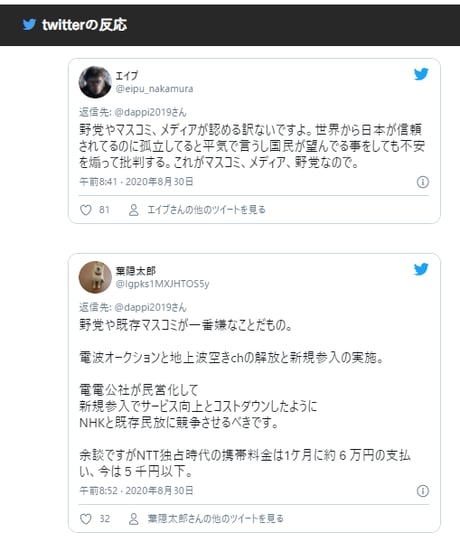View エイプ's profile picture

95,82
